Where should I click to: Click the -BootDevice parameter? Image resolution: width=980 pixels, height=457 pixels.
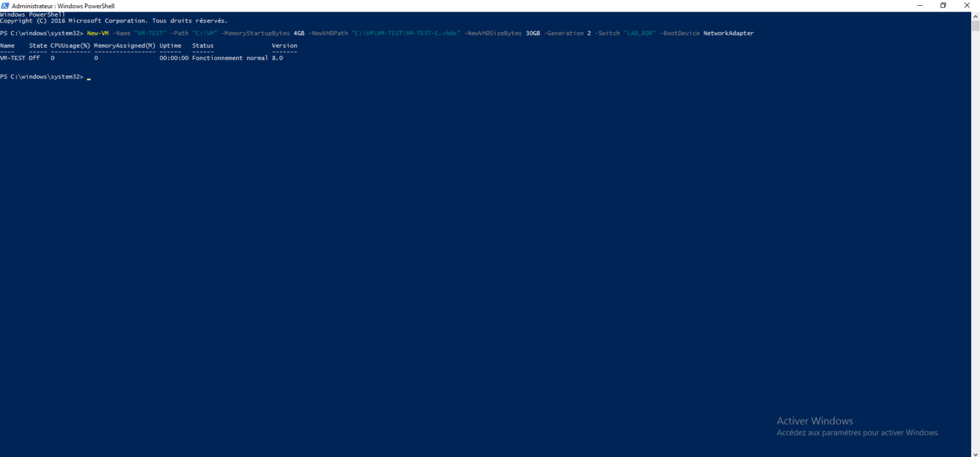(679, 33)
